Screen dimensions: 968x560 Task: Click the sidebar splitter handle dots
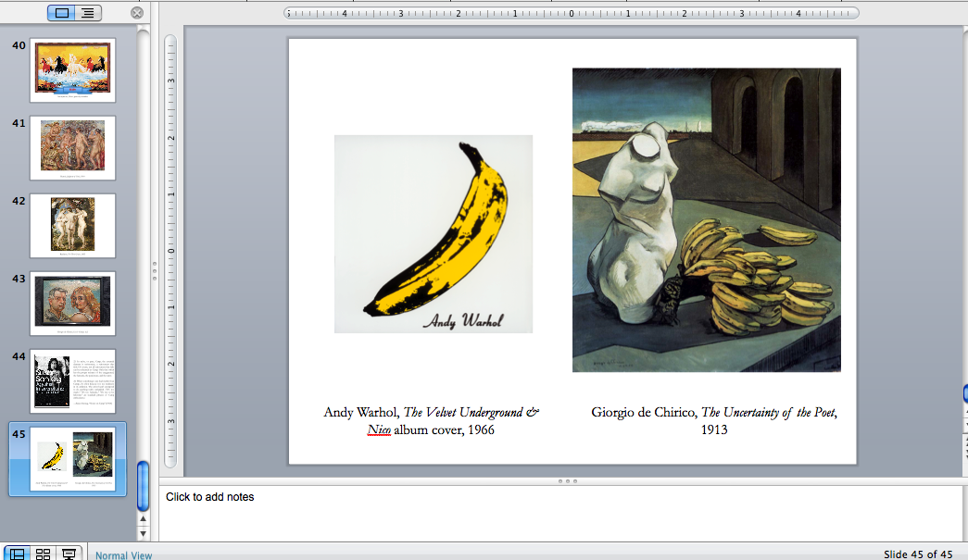point(155,271)
